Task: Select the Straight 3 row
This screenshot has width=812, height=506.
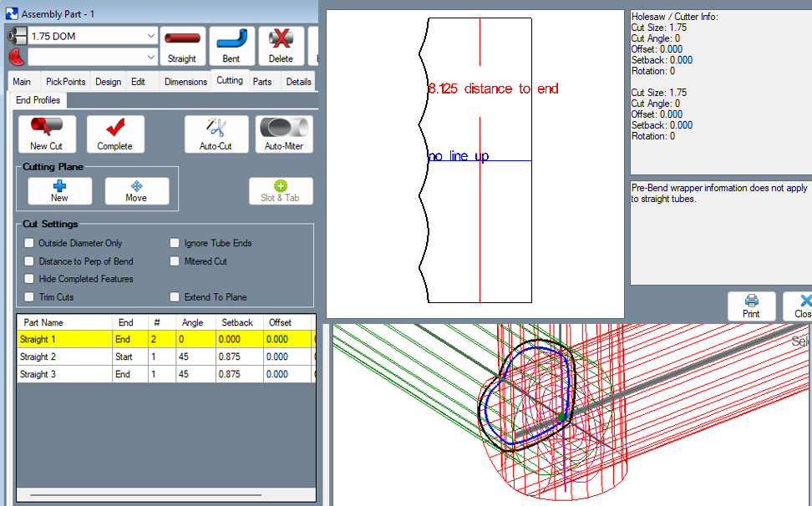Action: [165, 374]
